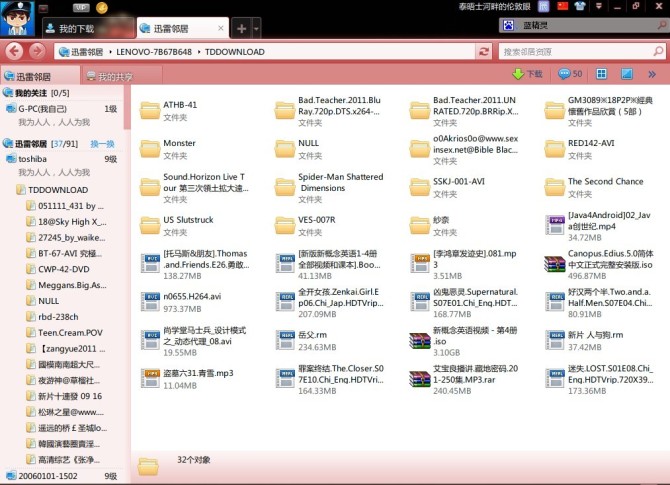The height and width of the screenshot is (485, 670).
Task: Click the 换一换 link
Action: (102, 144)
